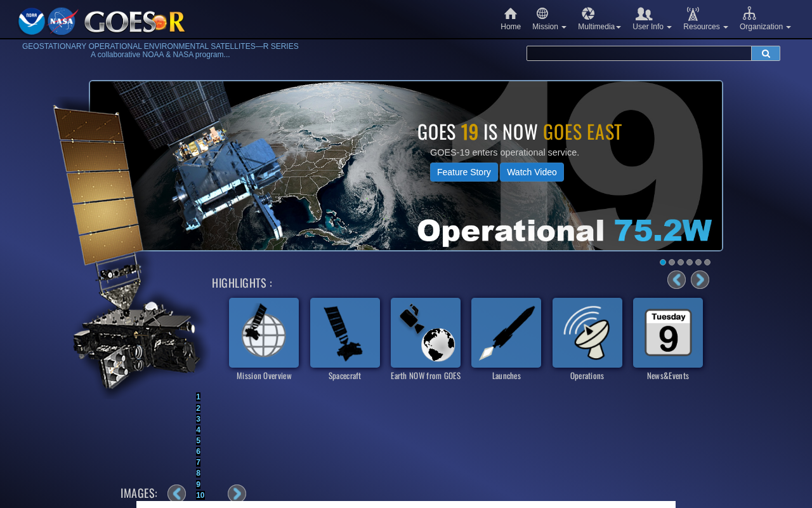Select image page 7
The image size is (812, 508).
(199, 462)
